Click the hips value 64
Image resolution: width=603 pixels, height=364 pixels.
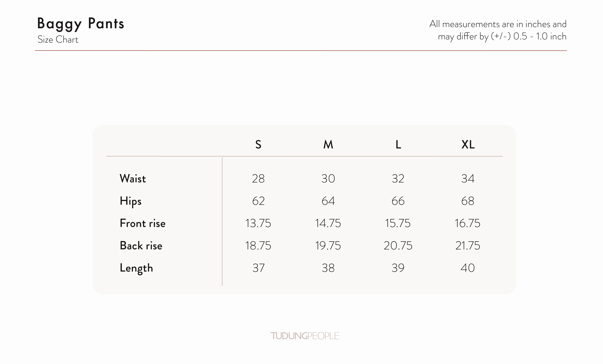pos(328,201)
